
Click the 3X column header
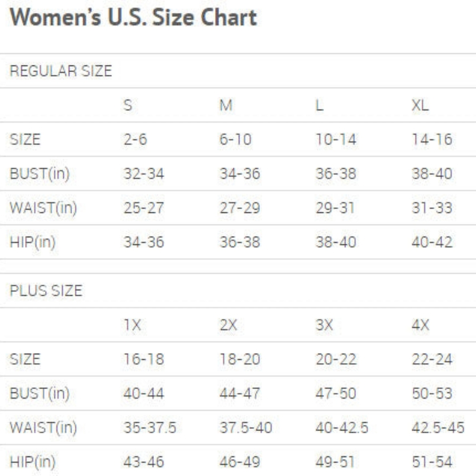click(324, 325)
